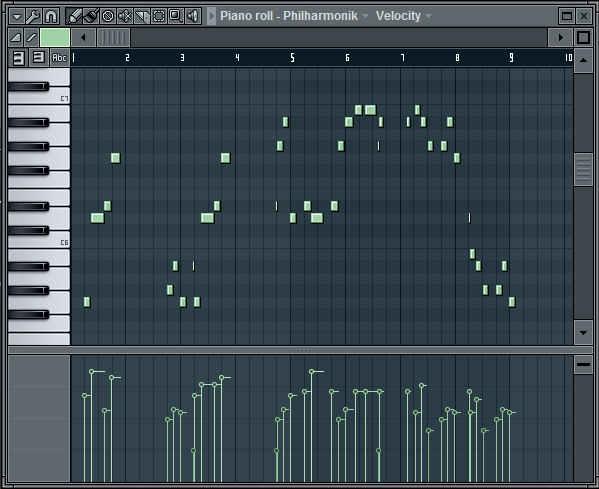Select the dashed selection tool
Viewport: 599px width, 489px height.
(x=159, y=16)
